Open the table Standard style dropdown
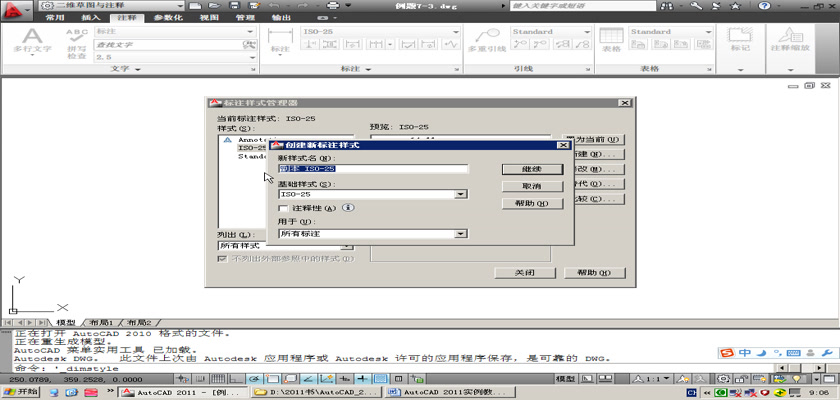Viewport: 840px width, 400px height. pyautogui.click(x=708, y=32)
